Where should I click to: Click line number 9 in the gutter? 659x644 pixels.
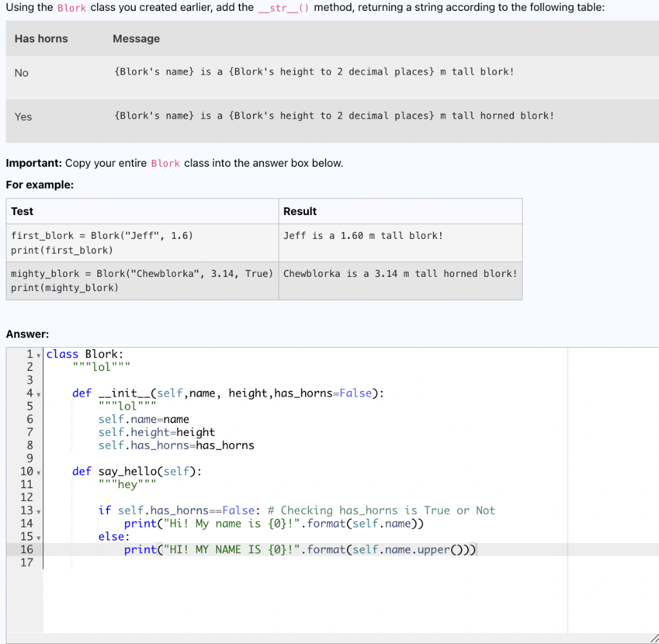[30, 459]
